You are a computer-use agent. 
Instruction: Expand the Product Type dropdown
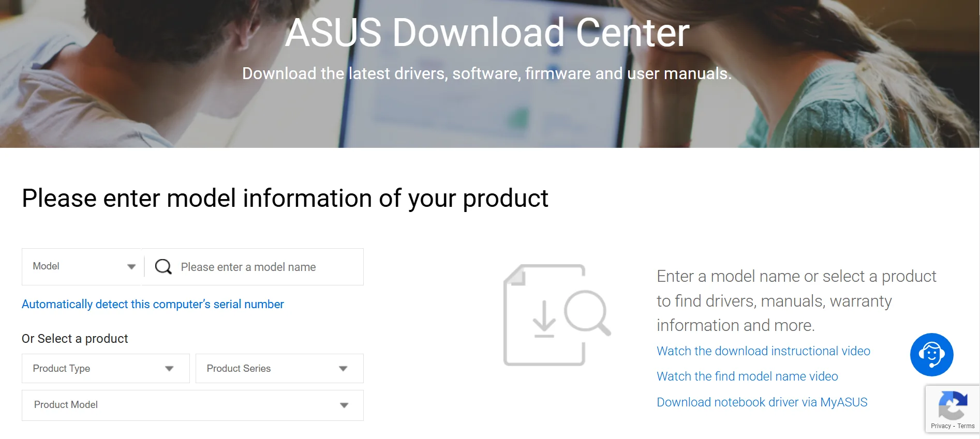pyautogui.click(x=105, y=368)
